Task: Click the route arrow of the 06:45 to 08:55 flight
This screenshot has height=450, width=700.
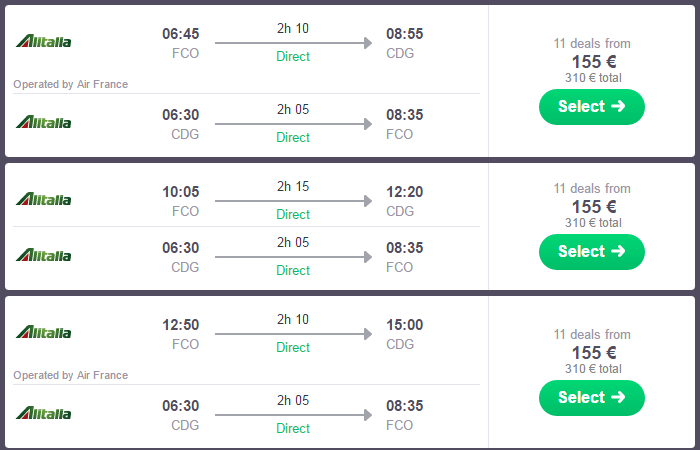Action: 293,43
